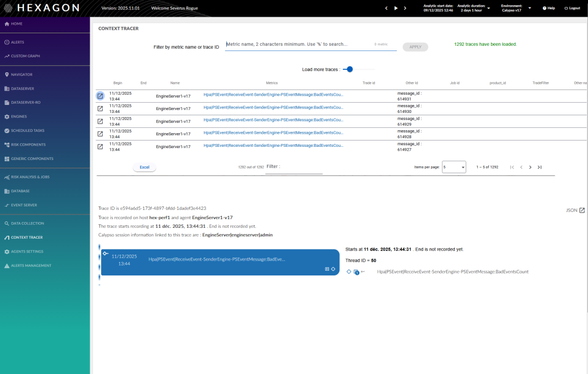Screen dimensions: 588x374
Task: Open trace details for message_id 614931
Action: (x=100, y=96)
